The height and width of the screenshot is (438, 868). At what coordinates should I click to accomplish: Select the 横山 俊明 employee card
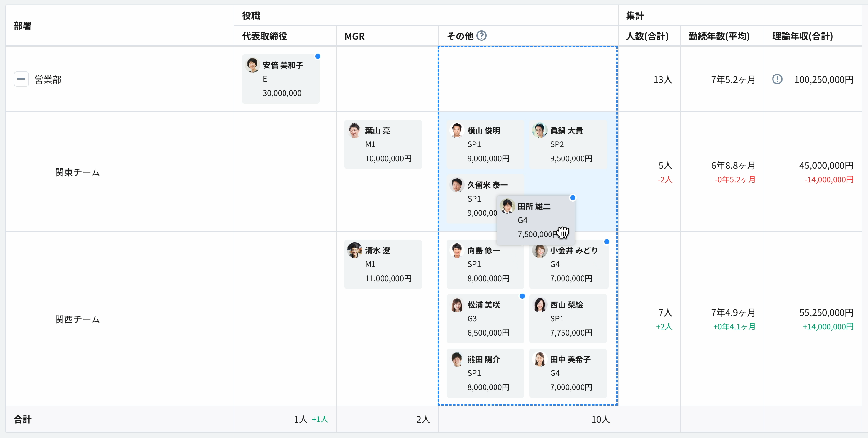pyautogui.click(x=485, y=144)
